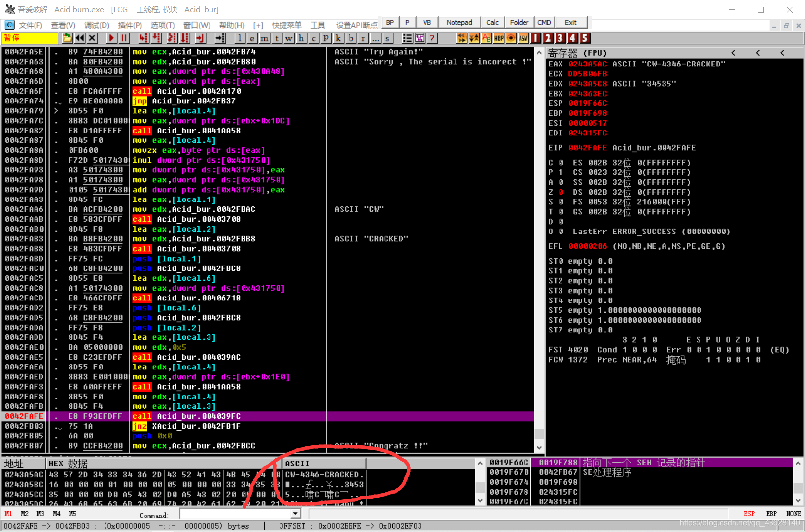This screenshot has height=532, width=805.
Task: Click the stack pane scrollbar up arrow
Action: [x=798, y=463]
